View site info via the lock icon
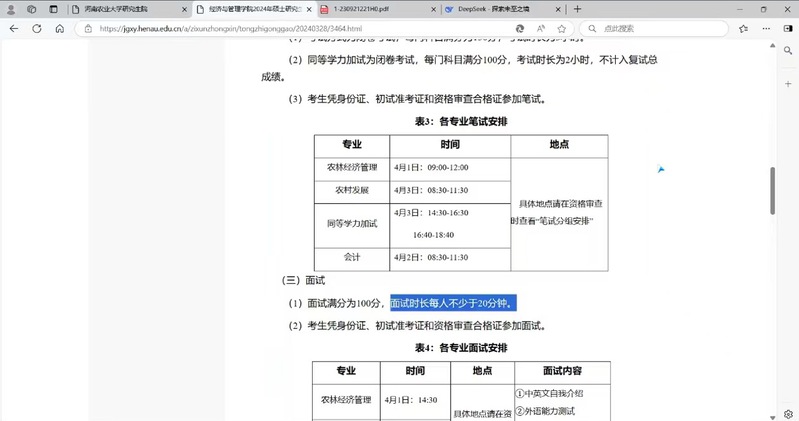 (x=87, y=28)
